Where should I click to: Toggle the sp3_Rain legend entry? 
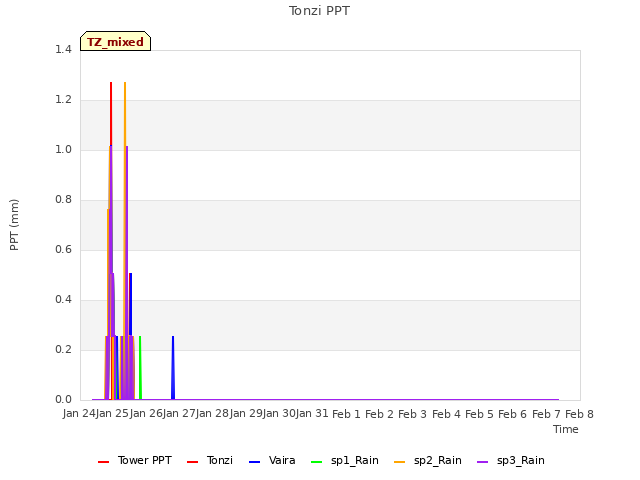(x=511, y=460)
